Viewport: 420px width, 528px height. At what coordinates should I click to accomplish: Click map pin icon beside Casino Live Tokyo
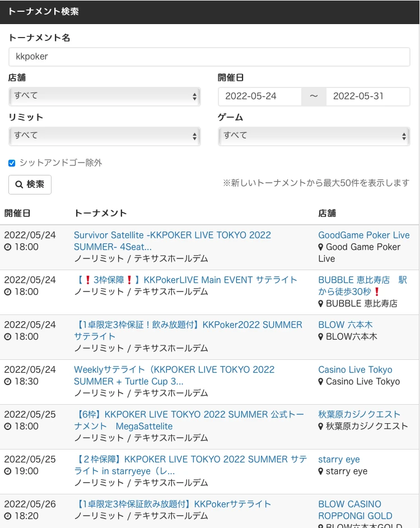321,382
